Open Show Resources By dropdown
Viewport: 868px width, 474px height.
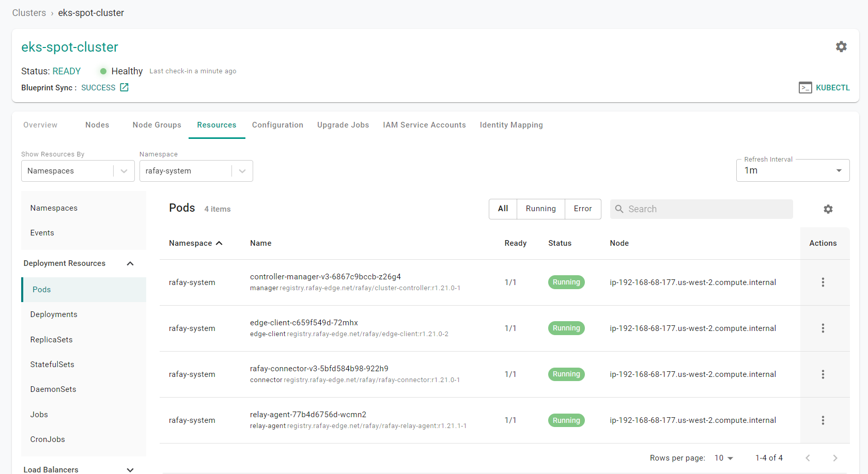[78, 171]
